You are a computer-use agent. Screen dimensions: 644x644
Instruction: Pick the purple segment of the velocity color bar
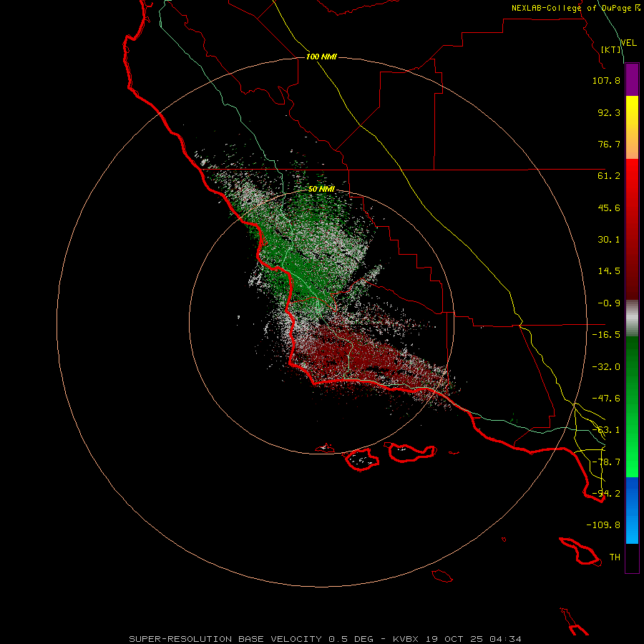(x=632, y=79)
